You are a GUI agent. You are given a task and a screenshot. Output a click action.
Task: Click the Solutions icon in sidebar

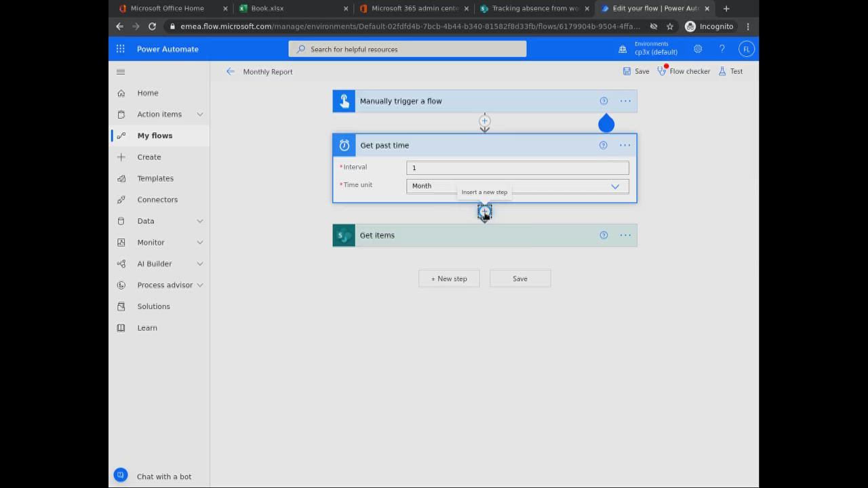click(x=121, y=306)
